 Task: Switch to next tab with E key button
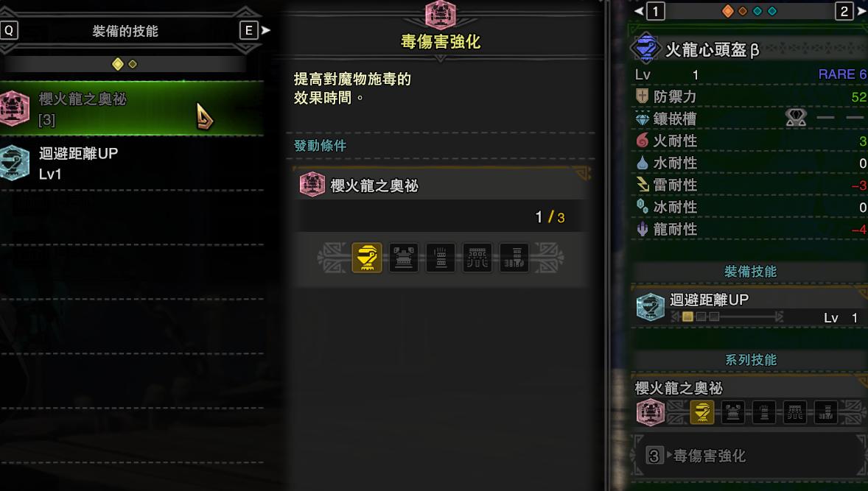pos(249,30)
